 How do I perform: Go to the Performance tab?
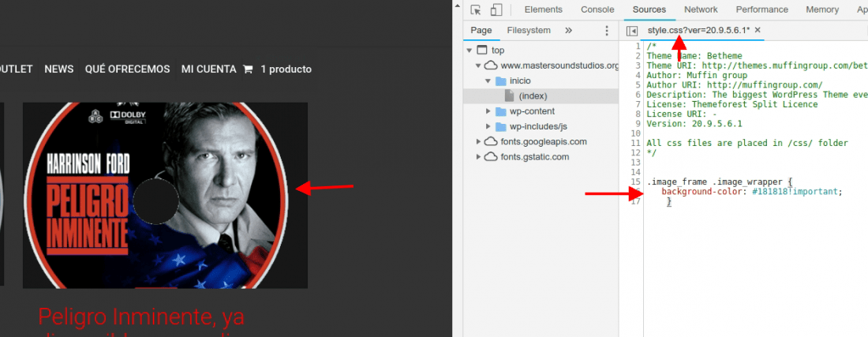coord(761,9)
